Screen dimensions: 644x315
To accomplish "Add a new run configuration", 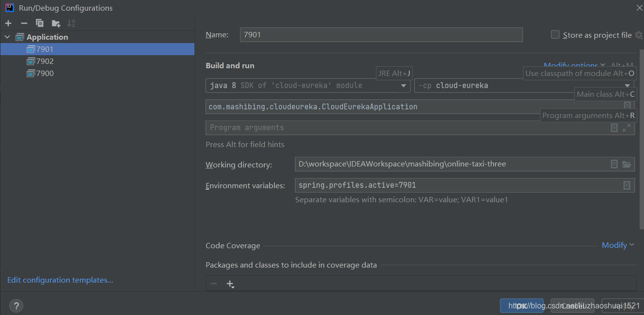I will coord(8,23).
